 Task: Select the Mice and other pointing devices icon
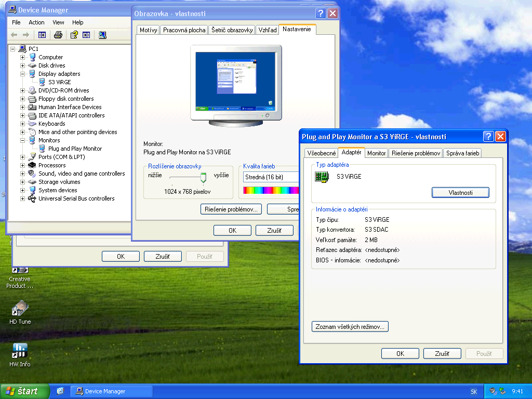32,132
